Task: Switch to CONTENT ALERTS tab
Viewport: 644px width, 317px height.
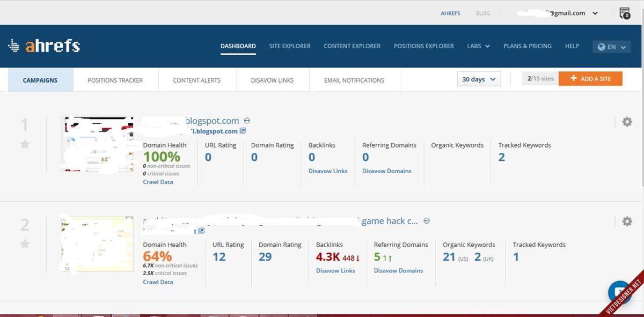Action: point(197,80)
